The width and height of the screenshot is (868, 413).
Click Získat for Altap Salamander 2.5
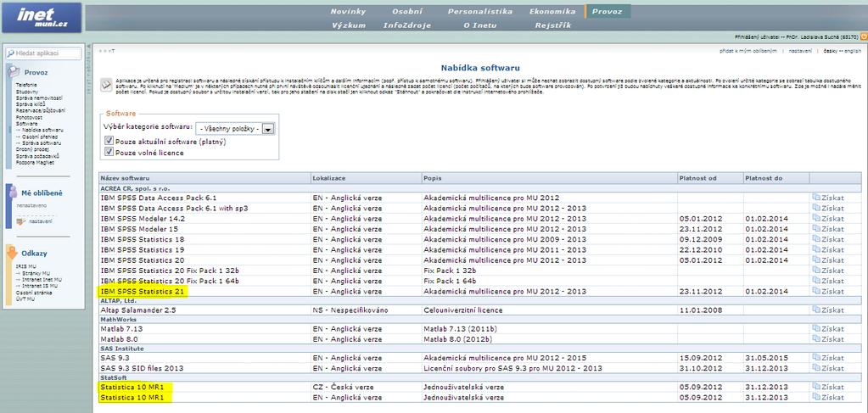[829, 310]
